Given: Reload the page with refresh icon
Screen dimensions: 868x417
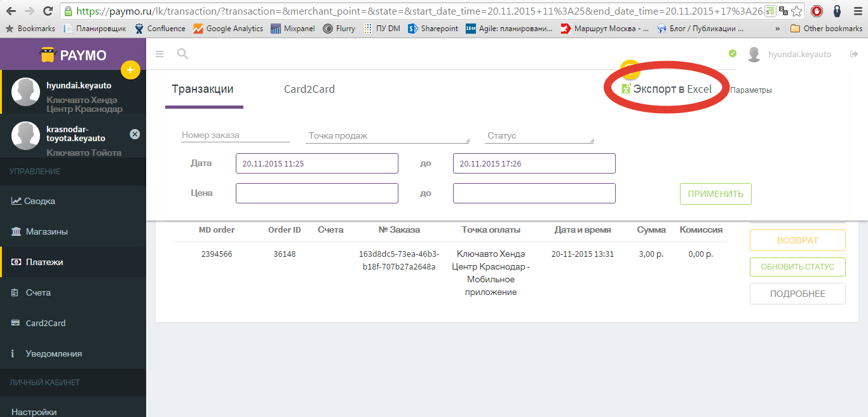Looking at the screenshot, I should (48, 11).
